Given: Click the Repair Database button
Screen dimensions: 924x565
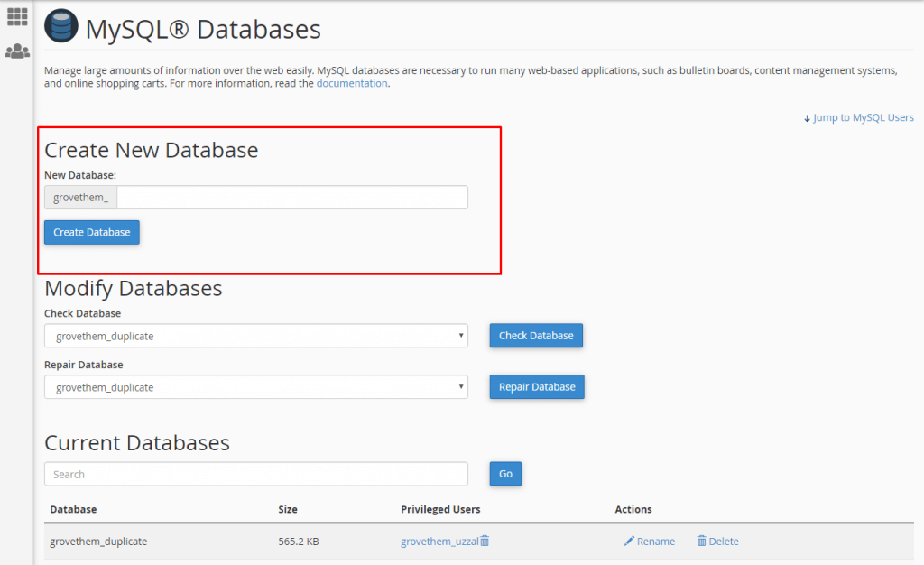Looking at the screenshot, I should click(537, 386).
